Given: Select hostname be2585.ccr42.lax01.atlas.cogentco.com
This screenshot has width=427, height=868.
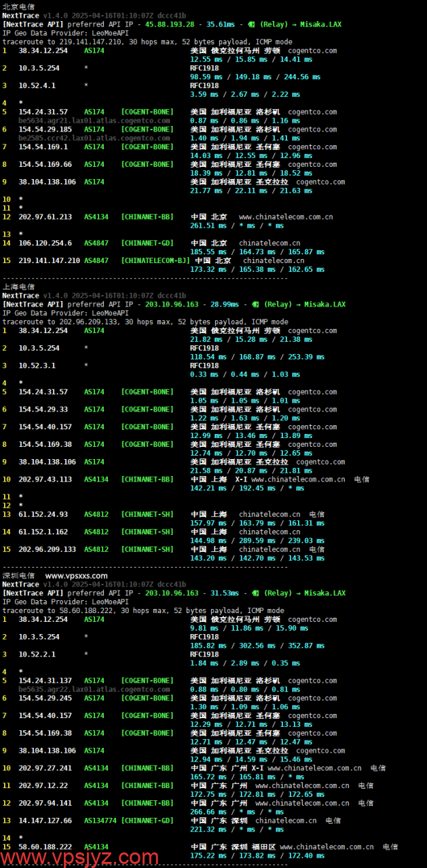Looking at the screenshot, I should point(94,138).
